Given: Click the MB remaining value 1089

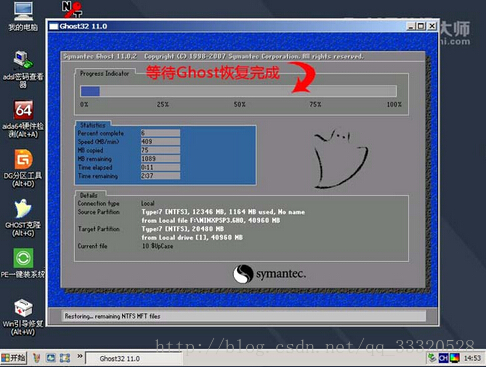Looking at the screenshot, I should [160, 159].
